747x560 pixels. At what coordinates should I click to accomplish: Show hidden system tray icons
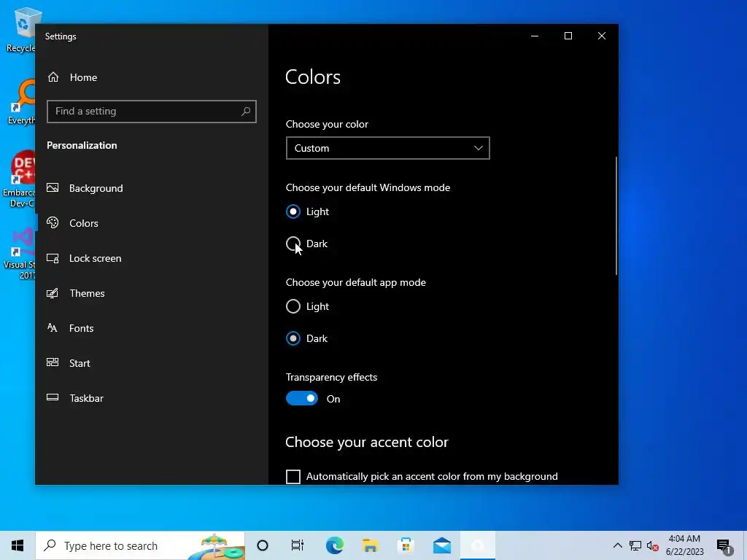pyautogui.click(x=617, y=545)
